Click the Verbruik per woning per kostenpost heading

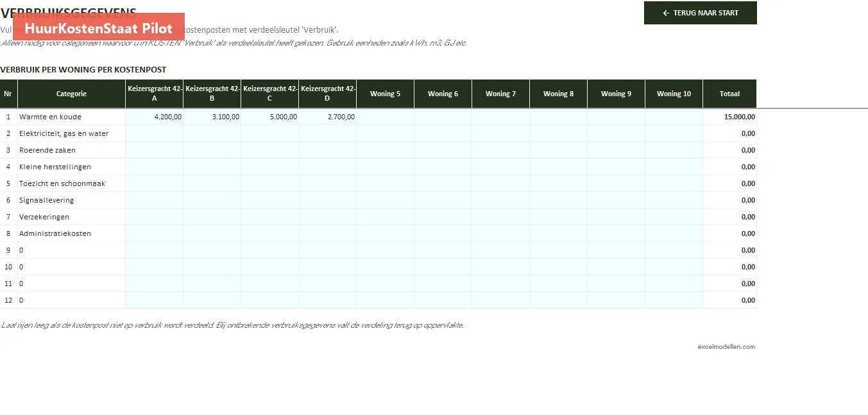(83, 69)
